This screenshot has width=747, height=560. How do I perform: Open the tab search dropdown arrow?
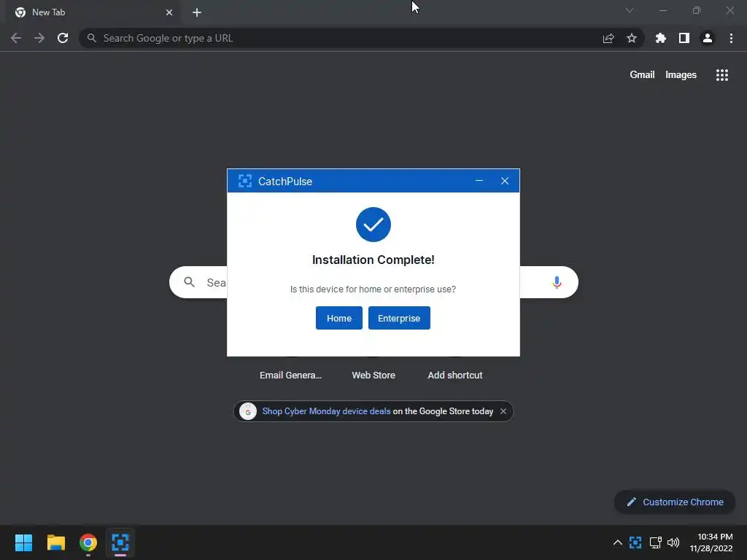[630, 10]
